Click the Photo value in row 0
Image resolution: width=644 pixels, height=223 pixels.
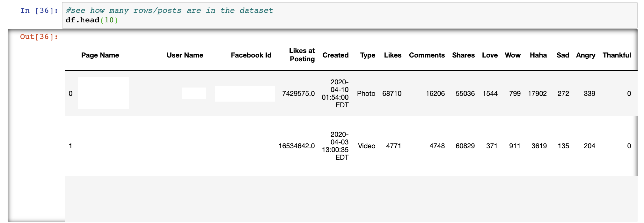coord(366,94)
